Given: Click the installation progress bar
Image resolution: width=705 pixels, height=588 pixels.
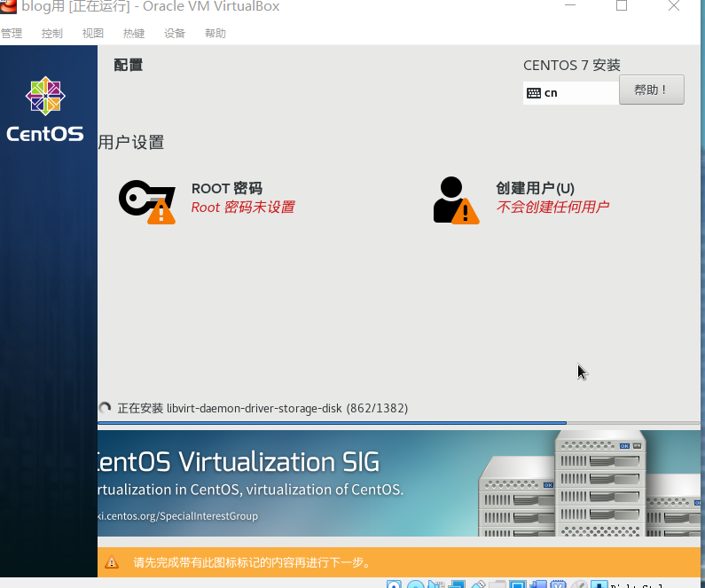Looking at the screenshot, I should 398,423.
